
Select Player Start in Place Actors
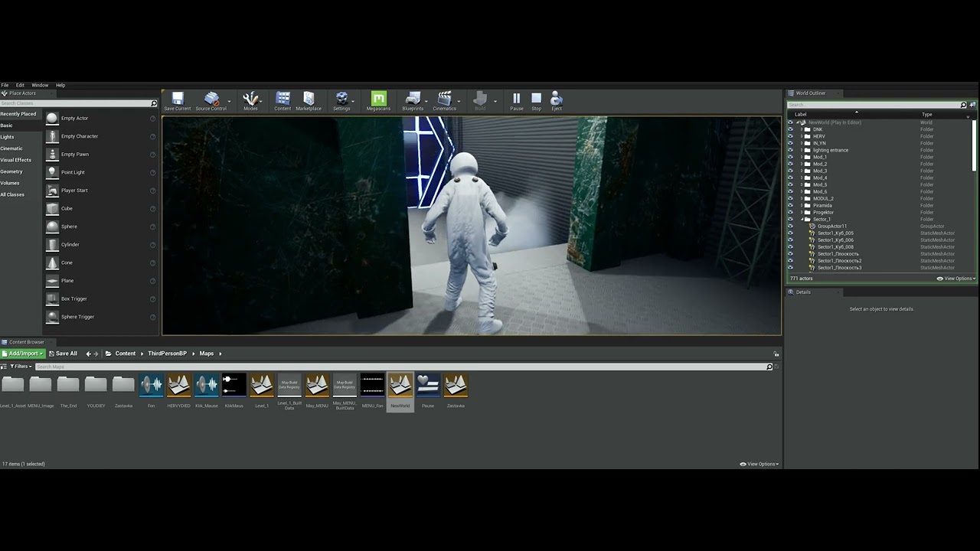(101, 191)
